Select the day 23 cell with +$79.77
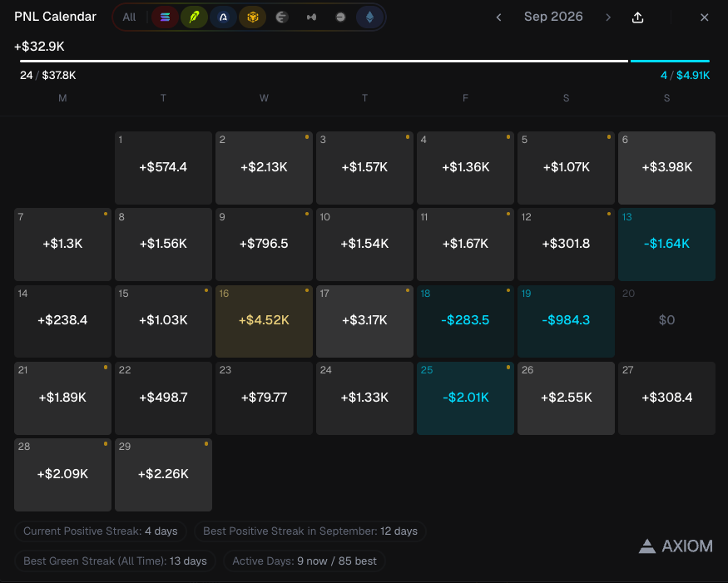728x583 pixels. pos(265,398)
